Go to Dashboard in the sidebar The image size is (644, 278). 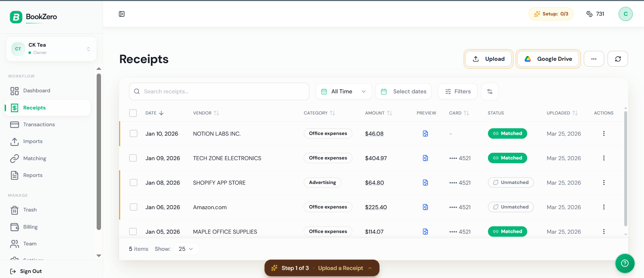pyautogui.click(x=48, y=91)
